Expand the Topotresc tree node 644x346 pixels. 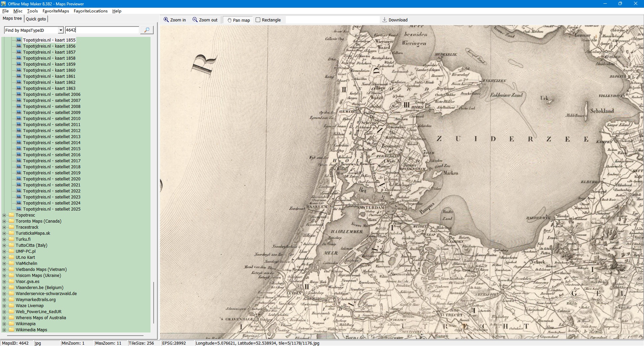point(4,215)
